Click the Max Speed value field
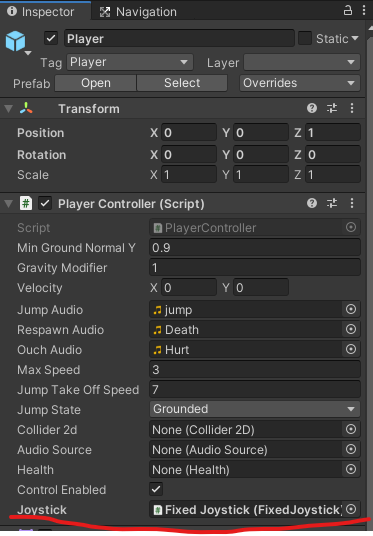The image size is (373, 536). 255,370
